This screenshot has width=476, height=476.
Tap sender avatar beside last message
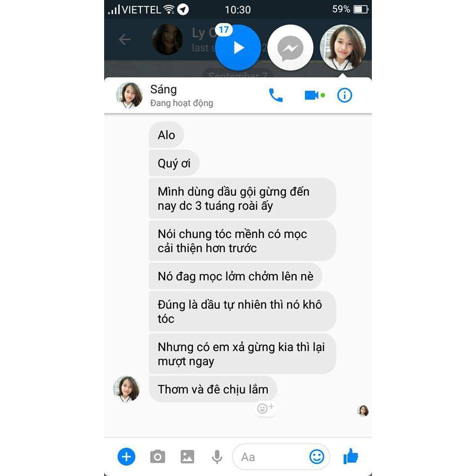click(x=126, y=389)
